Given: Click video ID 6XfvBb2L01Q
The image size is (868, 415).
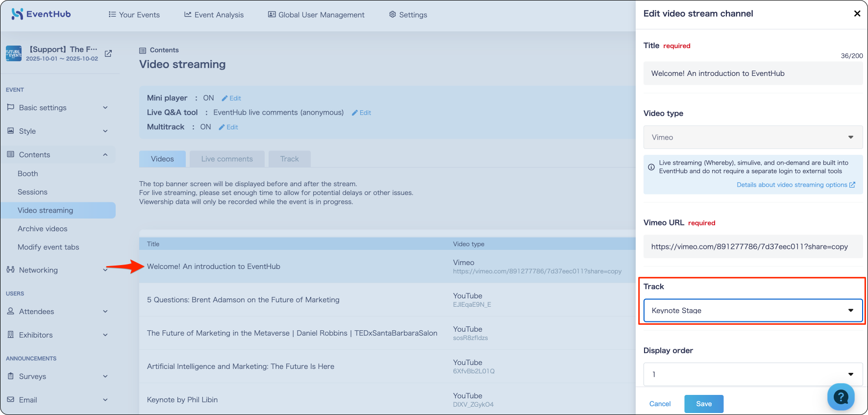Looking at the screenshot, I should click(473, 371).
